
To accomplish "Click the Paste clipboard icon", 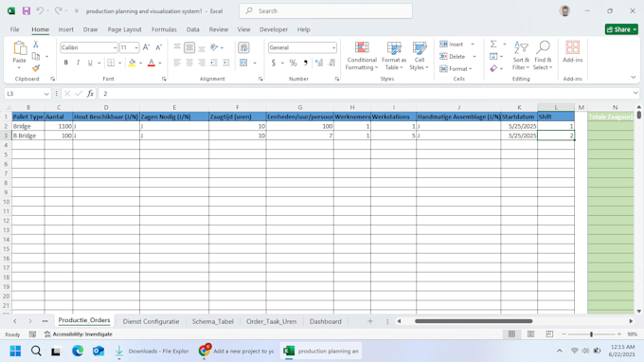I will tap(19, 48).
